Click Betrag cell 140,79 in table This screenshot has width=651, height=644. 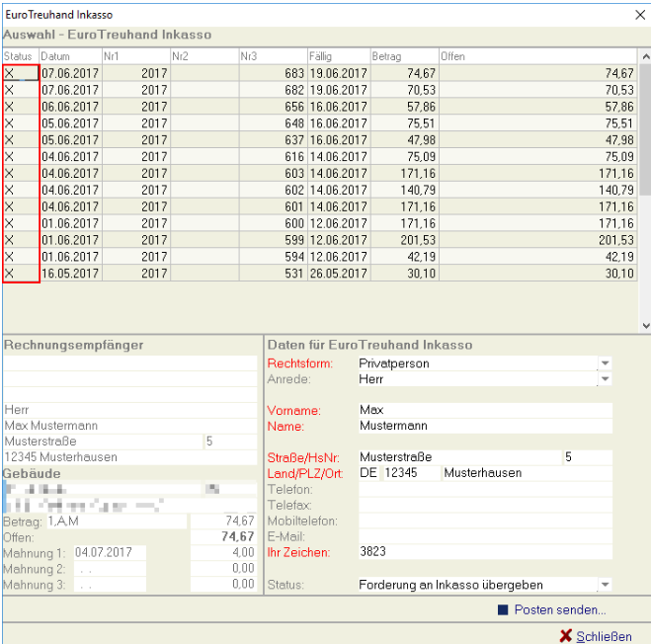405,191
